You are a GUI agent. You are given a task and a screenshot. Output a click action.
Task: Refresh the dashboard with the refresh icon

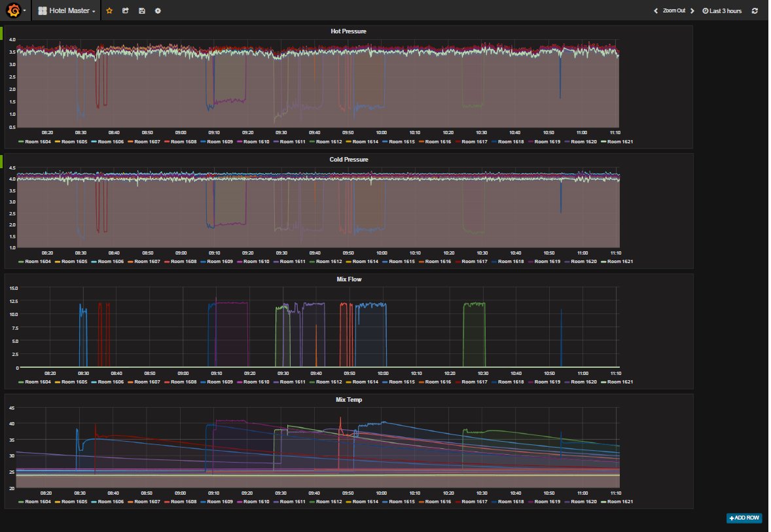[755, 11]
